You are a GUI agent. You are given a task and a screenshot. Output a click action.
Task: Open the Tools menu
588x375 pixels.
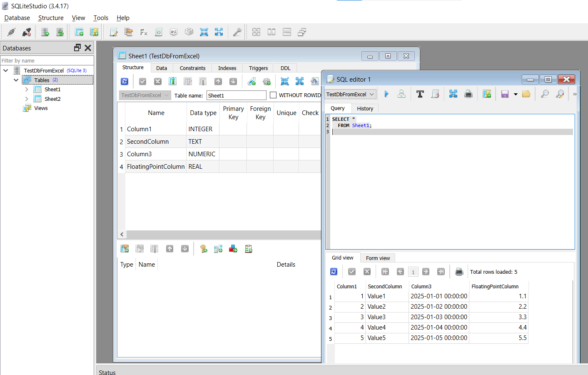pyautogui.click(x=101, y=18)
